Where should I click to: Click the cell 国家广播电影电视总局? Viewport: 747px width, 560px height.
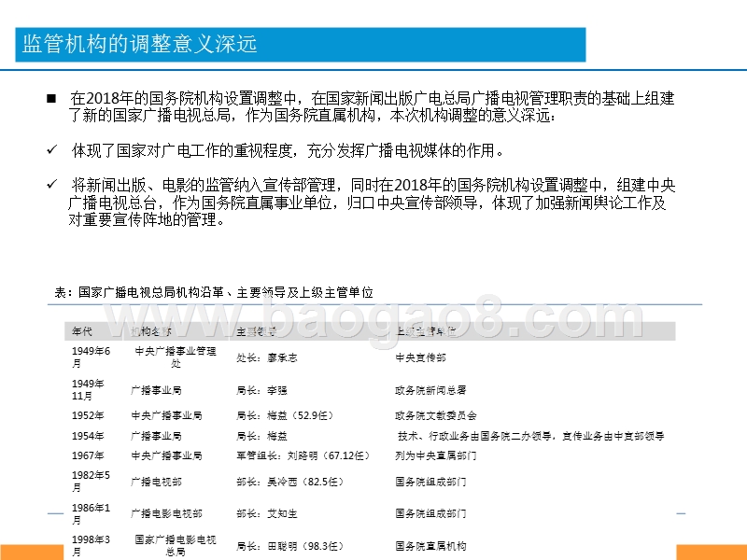(x=176, y=546)
